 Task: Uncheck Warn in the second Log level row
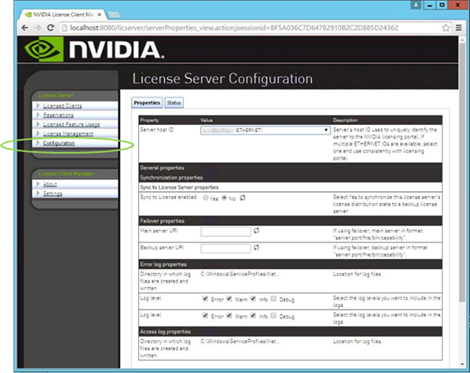pyautogui.click(x=229, y=315)
